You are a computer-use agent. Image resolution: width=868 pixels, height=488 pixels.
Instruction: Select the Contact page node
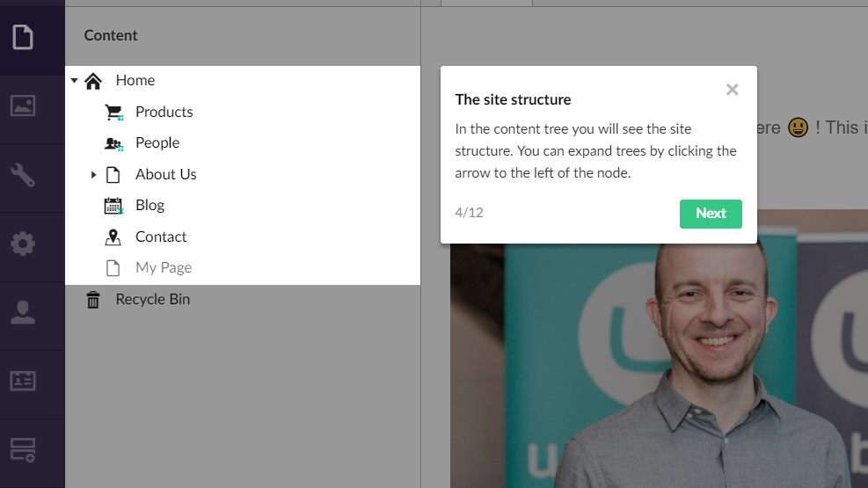(161, 237)
